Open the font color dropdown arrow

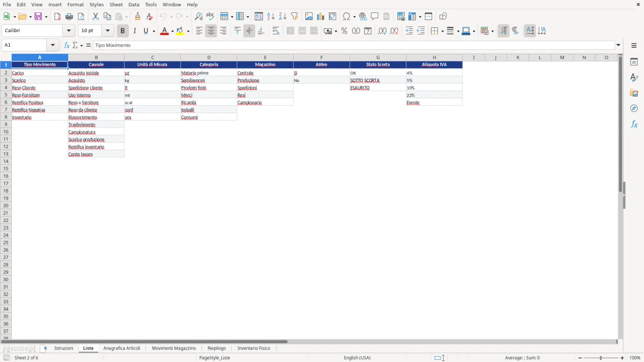(x=172, y=31)
